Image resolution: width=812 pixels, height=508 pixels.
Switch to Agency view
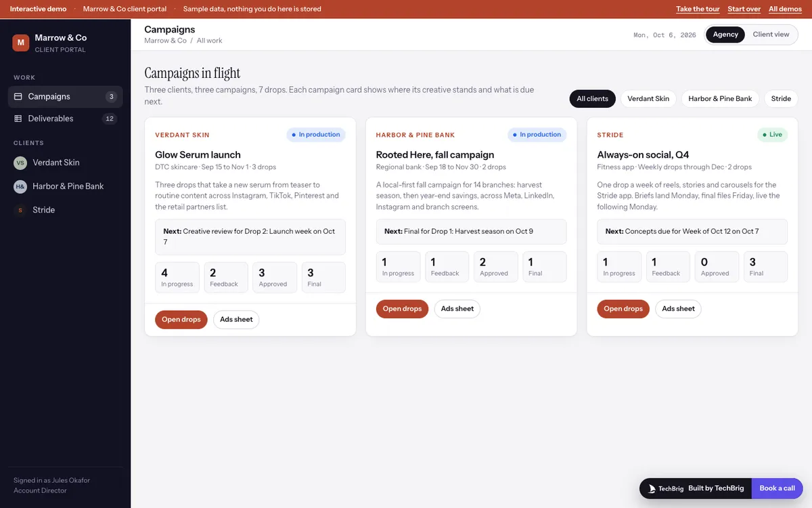725,35
